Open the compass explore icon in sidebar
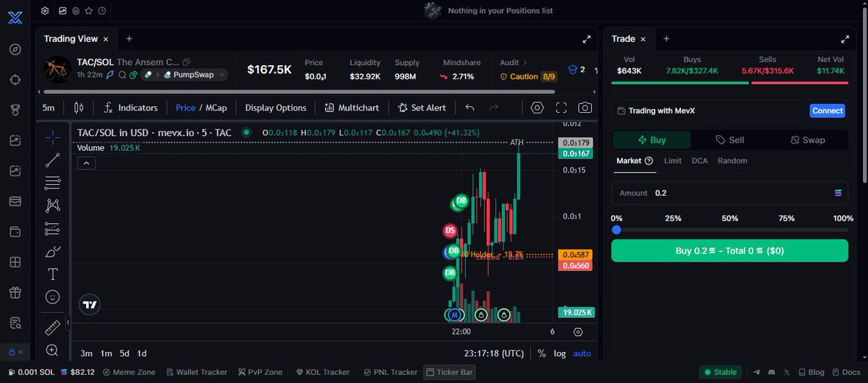 [15, 49]
